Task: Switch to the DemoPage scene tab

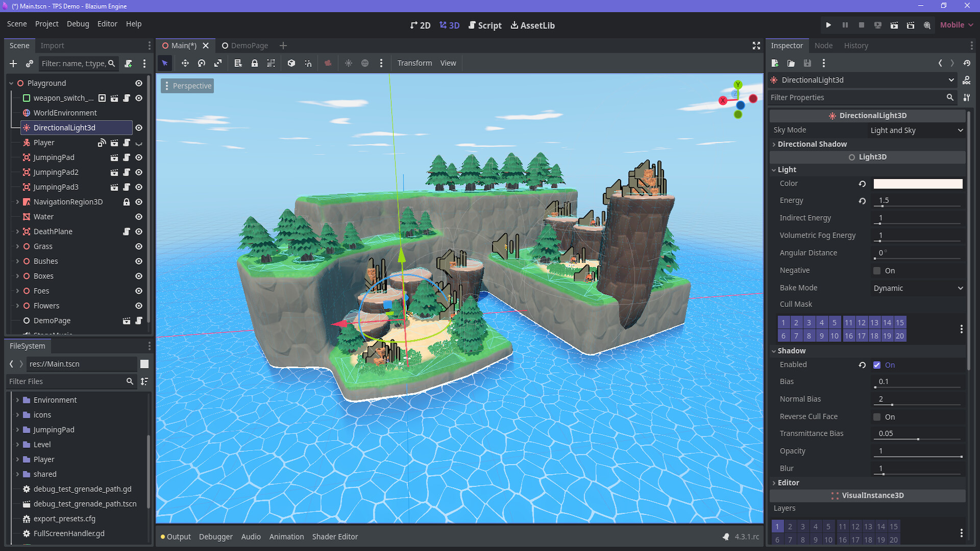Action: pyautogui.click(x=250, y=45)
